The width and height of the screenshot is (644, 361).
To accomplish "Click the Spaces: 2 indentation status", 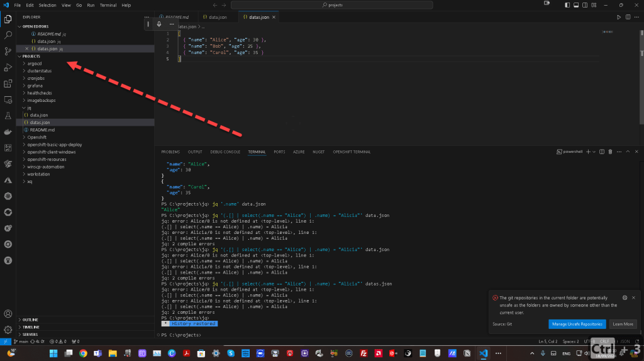I will pyautogui.click(x=570, y=342).
